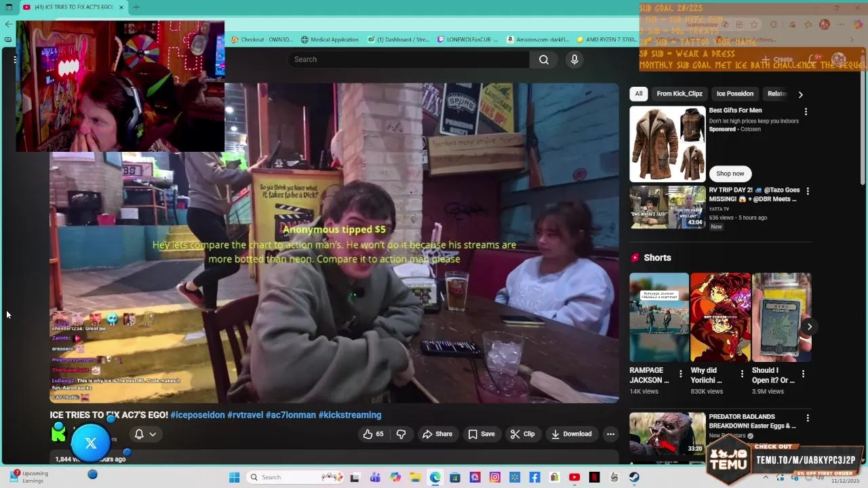Click the Download button
Screen dimensions: 868x488
point(571,434)
